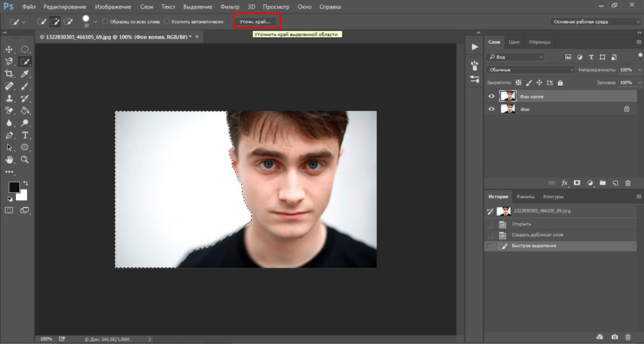Delete layer using the Layers panel trash icon

click(x=628, y=183)
